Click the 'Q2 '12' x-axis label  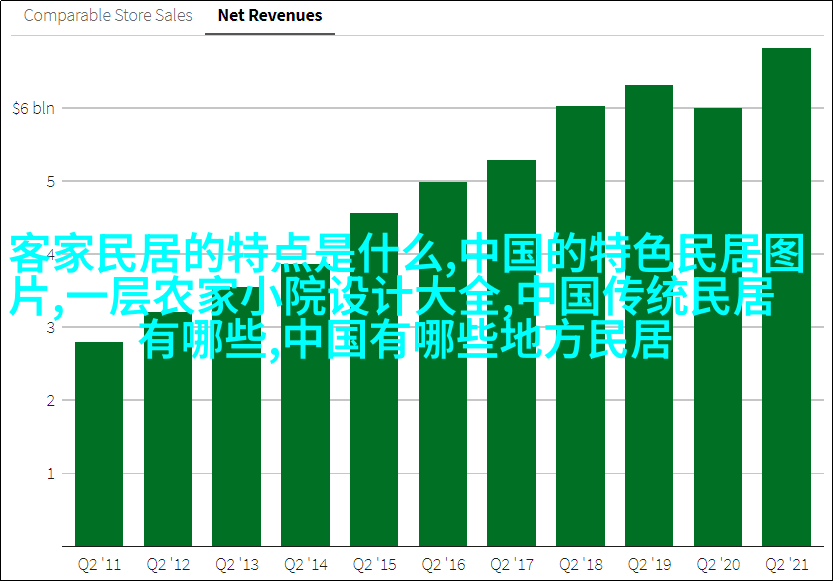(x=168, y=564)
